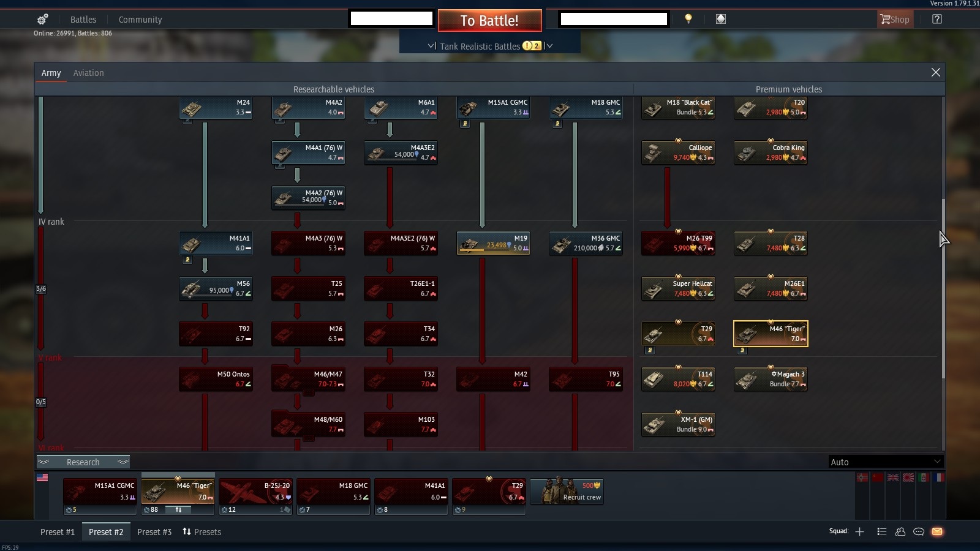This screenshot has height=551, width=980.
Task: Open the help question mark icon
Action: click(937, 19)
